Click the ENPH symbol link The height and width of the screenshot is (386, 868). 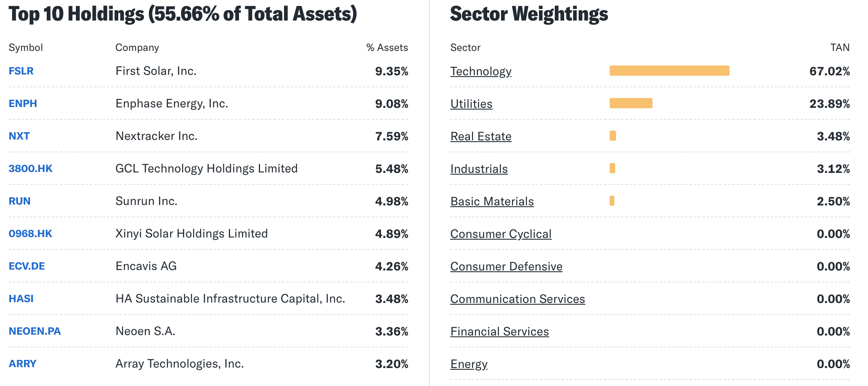coord(23,104)
